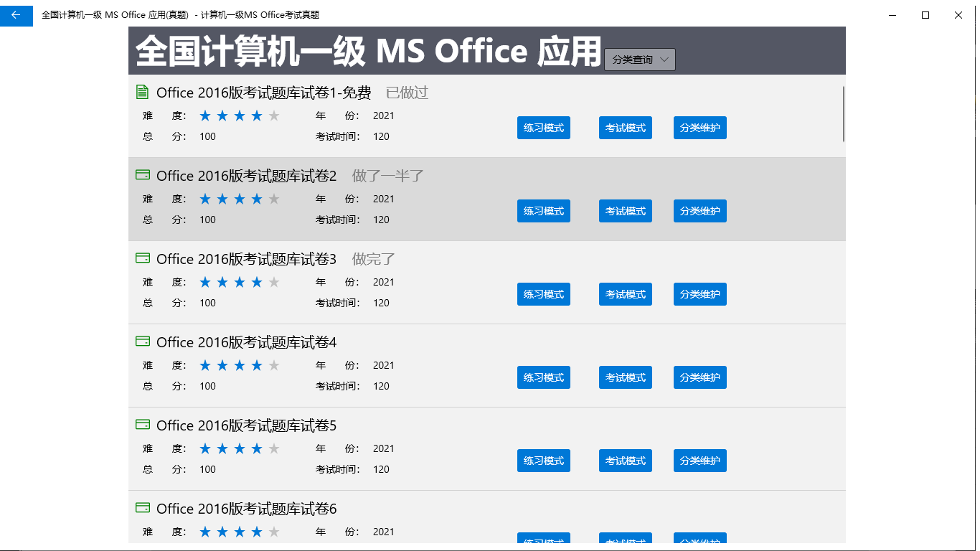Image resolution: width=980 pixels, height=551 pixels.
Task: Start 练习模式 for 试卷2
Action: pos(544,211)
